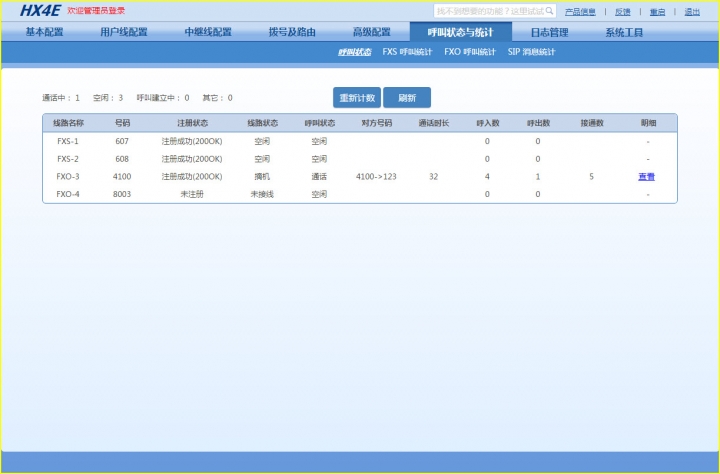The width and height of the screenshot is (720, 474).
Task: Select the FXO-3 line name cell
Action: click(68, 176)
